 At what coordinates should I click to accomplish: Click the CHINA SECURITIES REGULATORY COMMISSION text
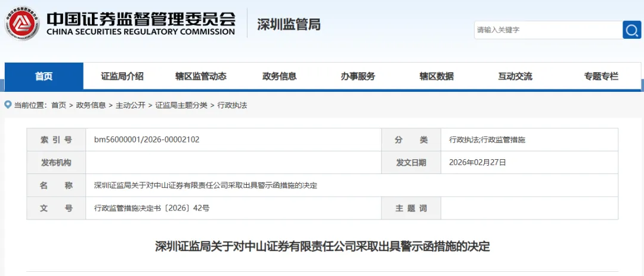141,32
